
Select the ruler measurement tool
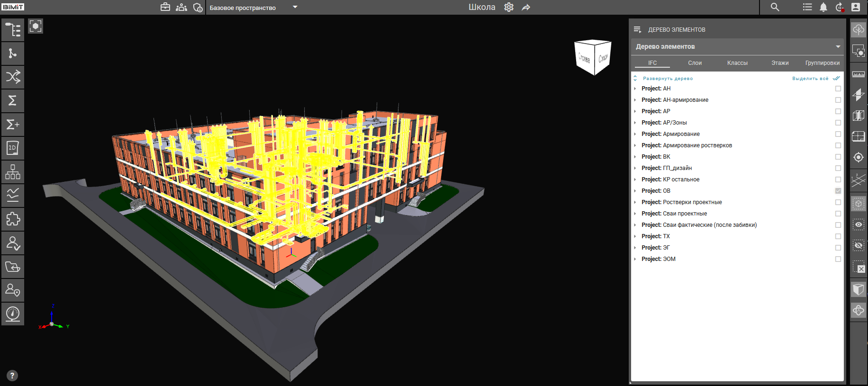pos(858,74)
